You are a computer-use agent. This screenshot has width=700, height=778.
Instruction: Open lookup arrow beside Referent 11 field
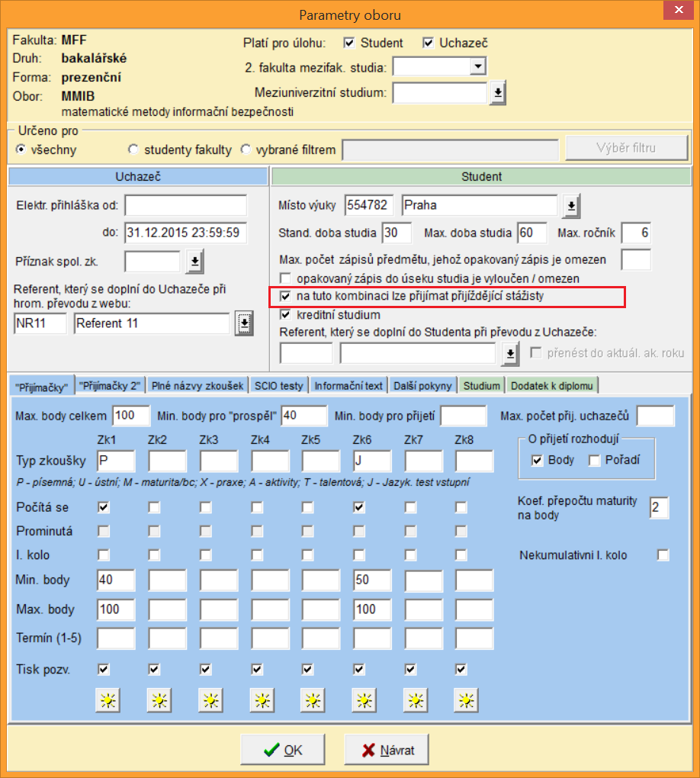pyautogui.click(x=244, y=323)
